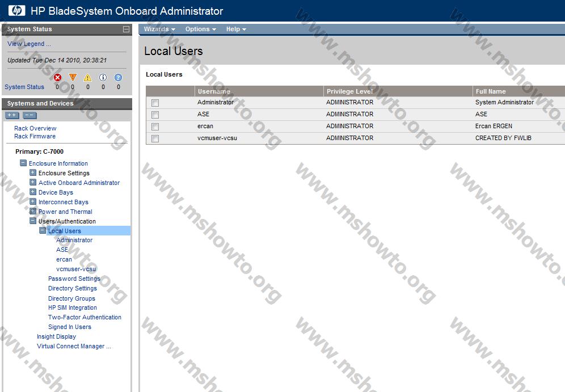
Task: Open Signed In Users
Action: (x=70, y=327)
